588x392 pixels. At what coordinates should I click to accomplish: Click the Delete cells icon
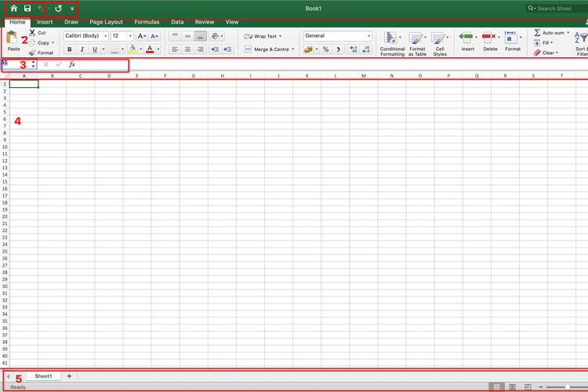tap(488, 38)
